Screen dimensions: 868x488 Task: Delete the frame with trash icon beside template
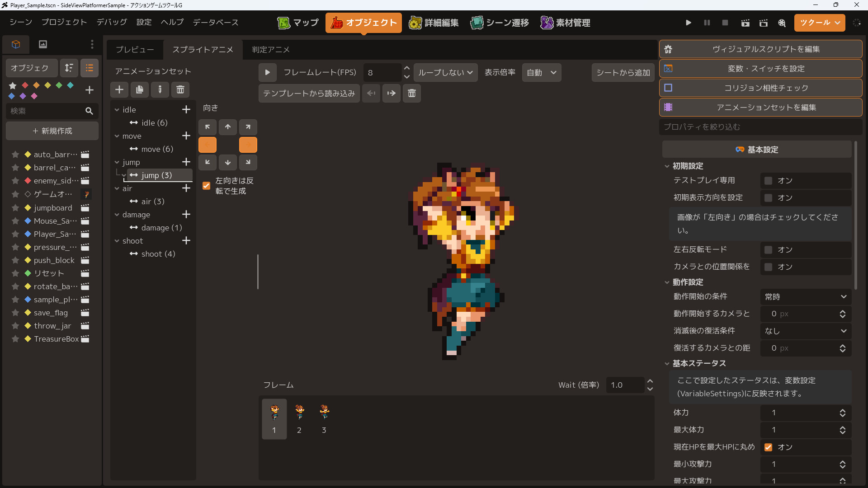[412, 93]
